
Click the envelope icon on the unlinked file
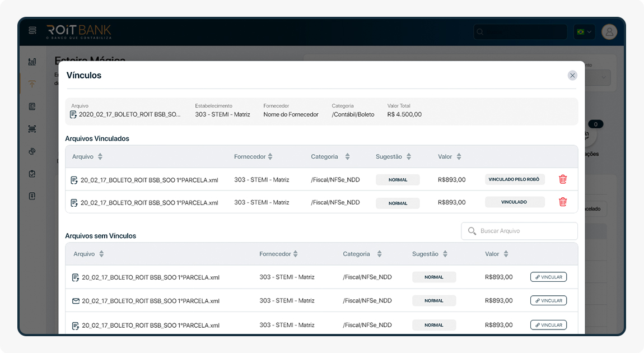point(76,301)
